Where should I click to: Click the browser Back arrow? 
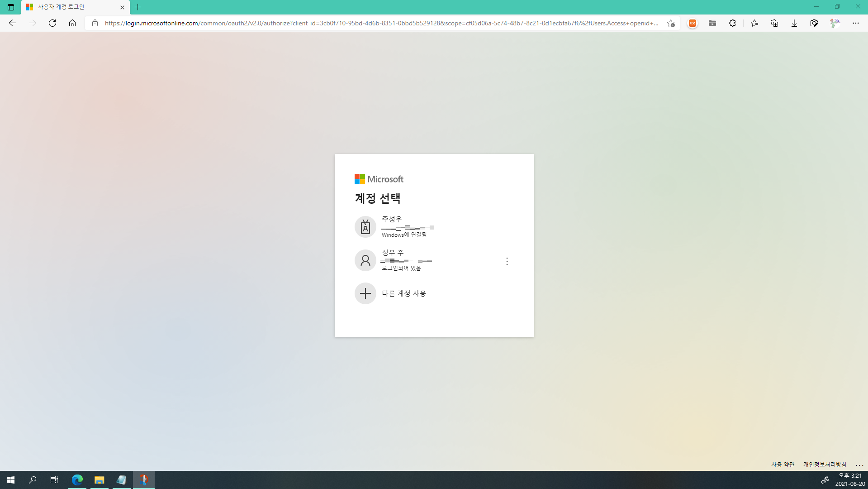click(x=13, y=23)
